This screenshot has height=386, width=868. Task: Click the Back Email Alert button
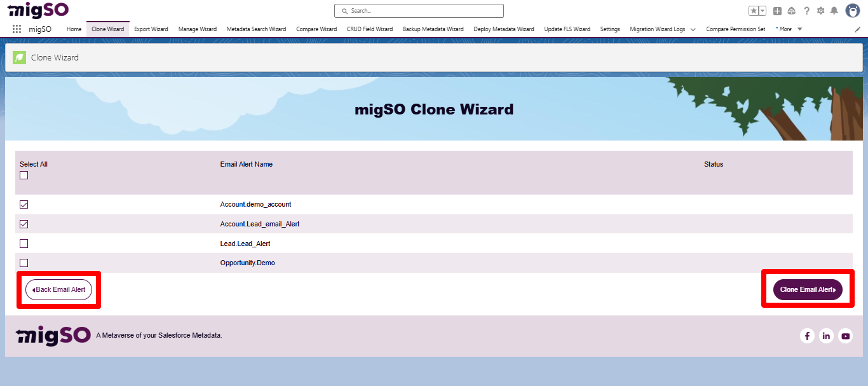(59, 289)
